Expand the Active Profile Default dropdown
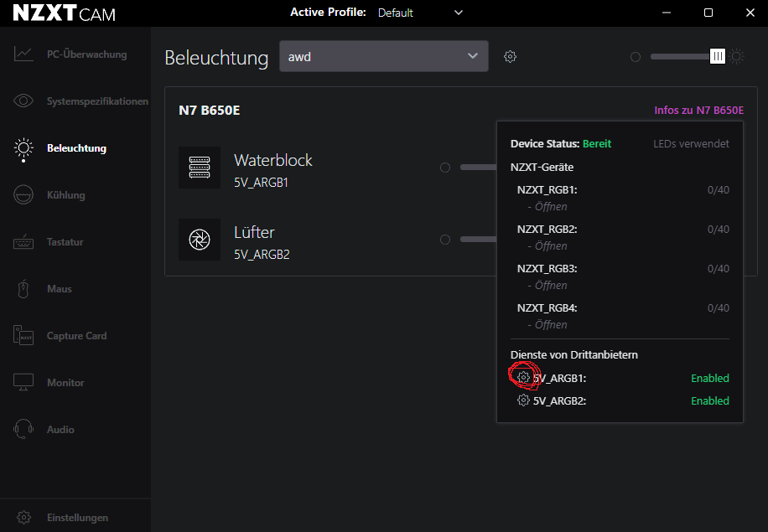Image resolution: width=768 pixels, height=532 pixels. point(420,13)
